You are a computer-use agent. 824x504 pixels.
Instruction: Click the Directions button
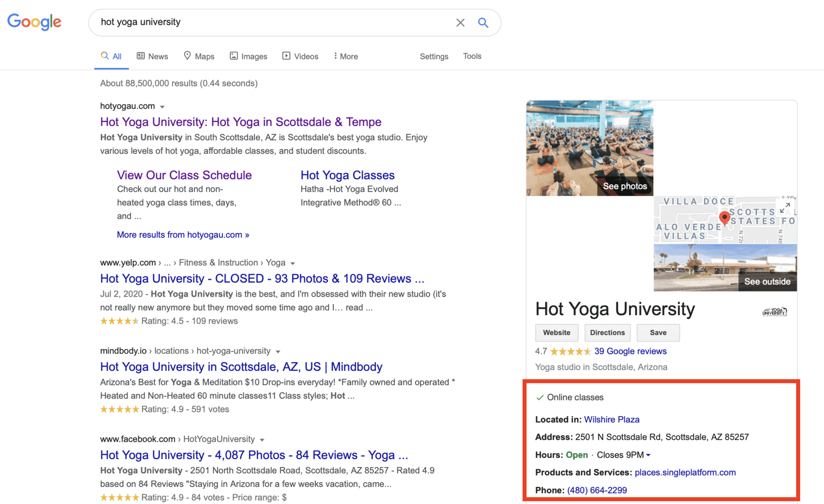[x=607, y=332]
